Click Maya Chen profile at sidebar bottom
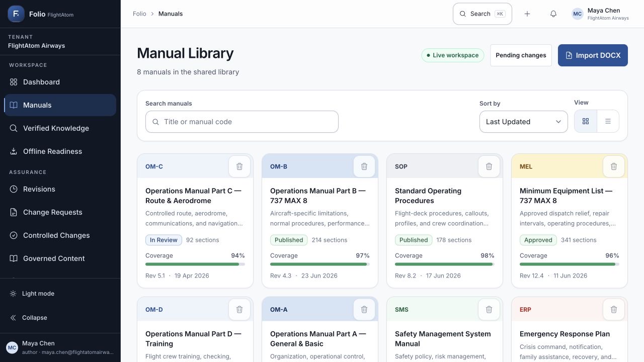Image resolution: width=644 pixels, height=362 pixels. coord(60,347)
